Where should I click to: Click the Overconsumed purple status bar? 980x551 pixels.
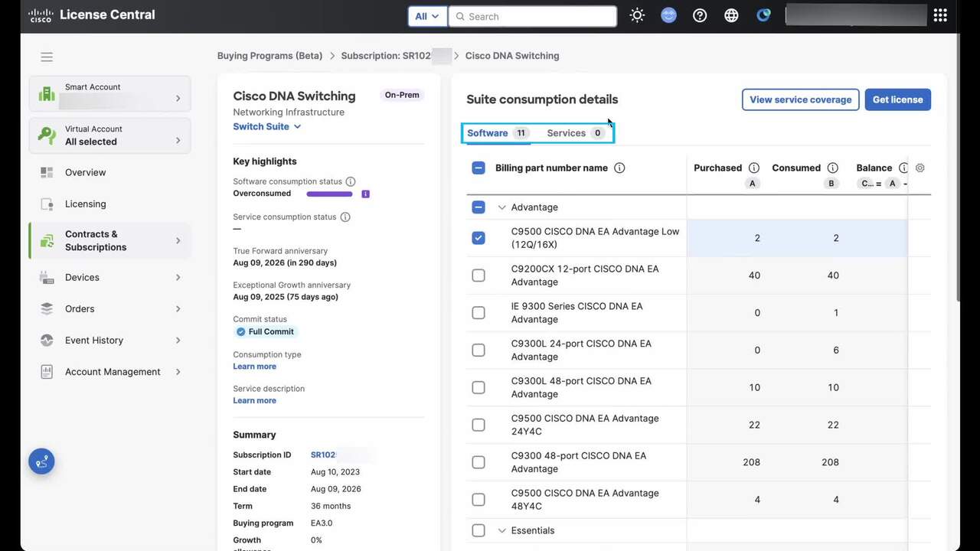tap(329, 194)
